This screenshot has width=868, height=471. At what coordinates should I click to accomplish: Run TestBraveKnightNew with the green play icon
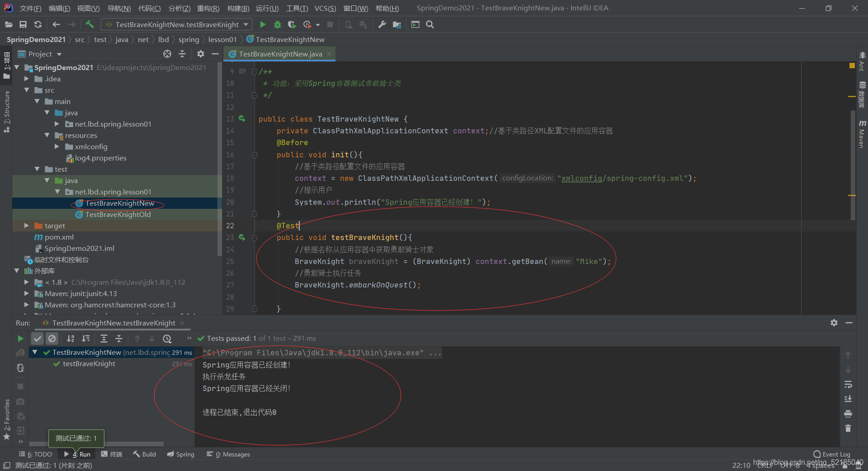(x=263, y=24)
